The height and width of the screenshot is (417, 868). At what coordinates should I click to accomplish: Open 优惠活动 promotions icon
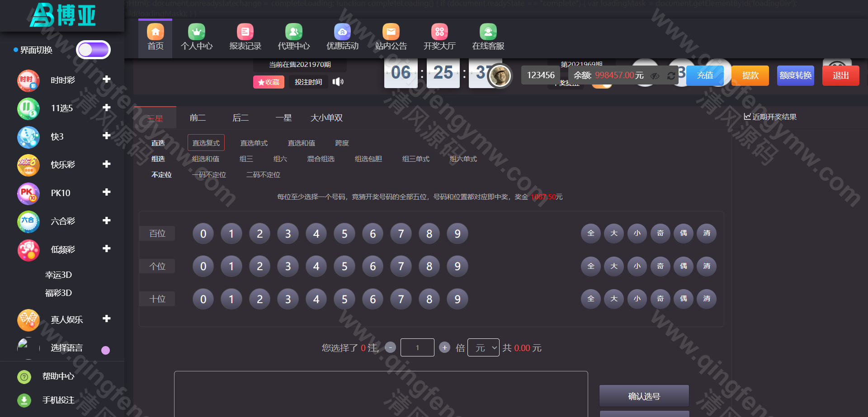click(x=342, y=32)
